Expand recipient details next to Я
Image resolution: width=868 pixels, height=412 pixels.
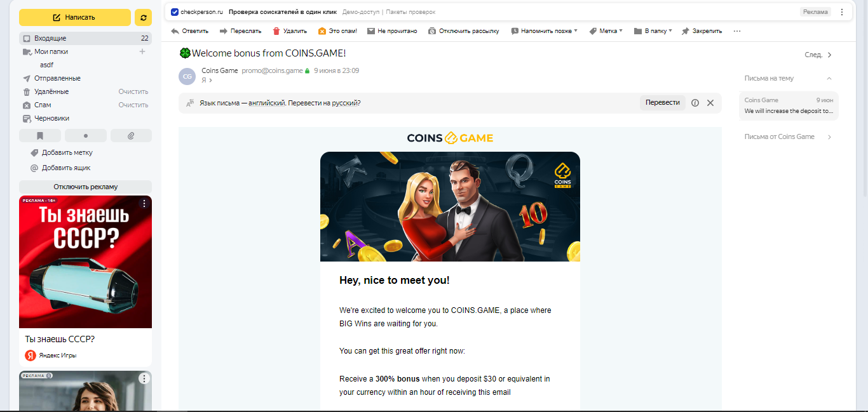click(210, 81)
